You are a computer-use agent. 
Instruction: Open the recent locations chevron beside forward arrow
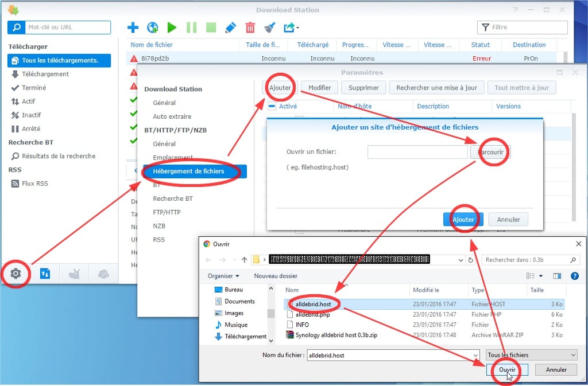pos(234,260)
